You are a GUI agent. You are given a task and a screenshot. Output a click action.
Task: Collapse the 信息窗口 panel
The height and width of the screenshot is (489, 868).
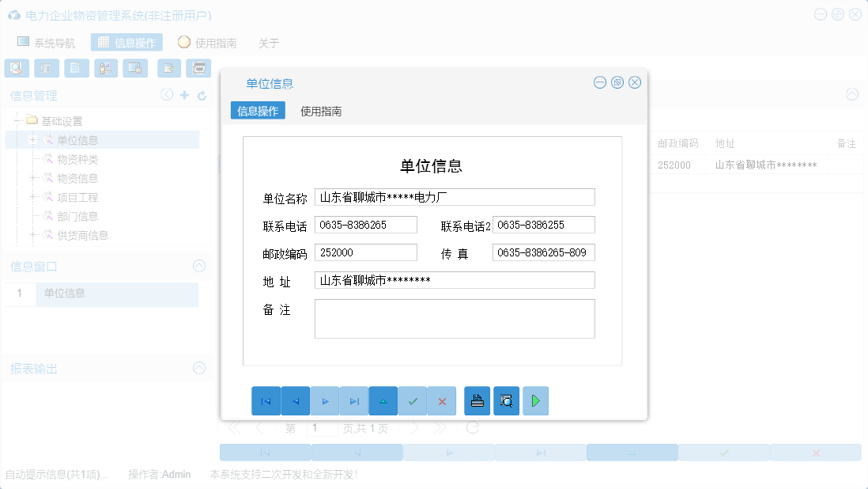[198, 266]
